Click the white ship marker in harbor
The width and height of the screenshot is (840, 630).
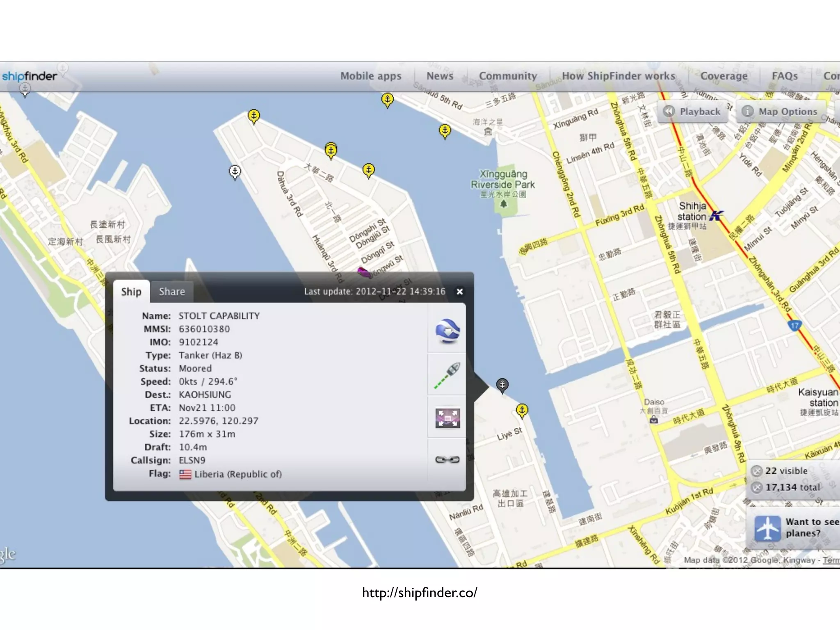pyautogui.click(x=235, y=171)
